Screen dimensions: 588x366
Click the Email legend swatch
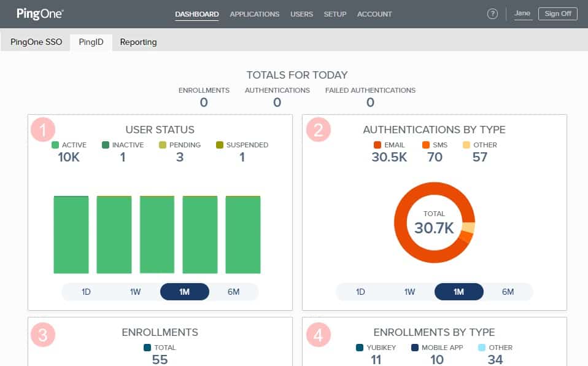377,145
